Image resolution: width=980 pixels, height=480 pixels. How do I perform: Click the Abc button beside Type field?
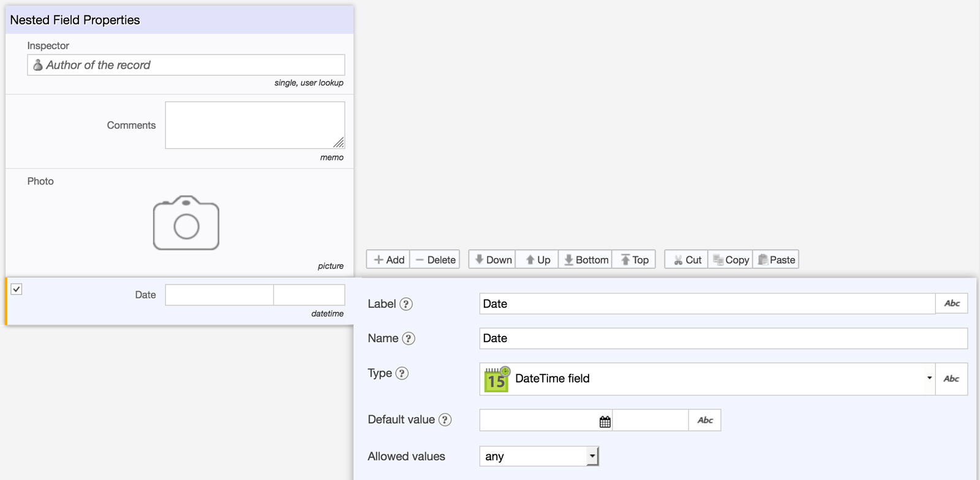[x=951, y=379]
